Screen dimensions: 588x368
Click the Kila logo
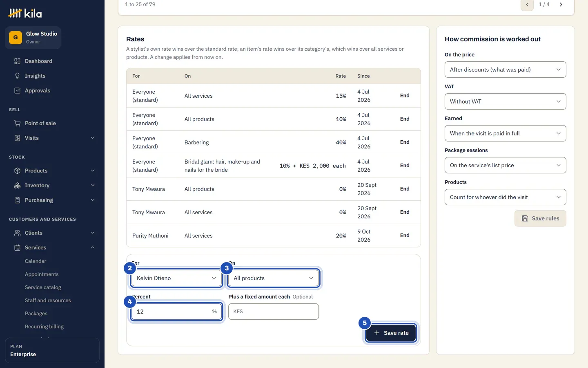click(x=25, y=13)
